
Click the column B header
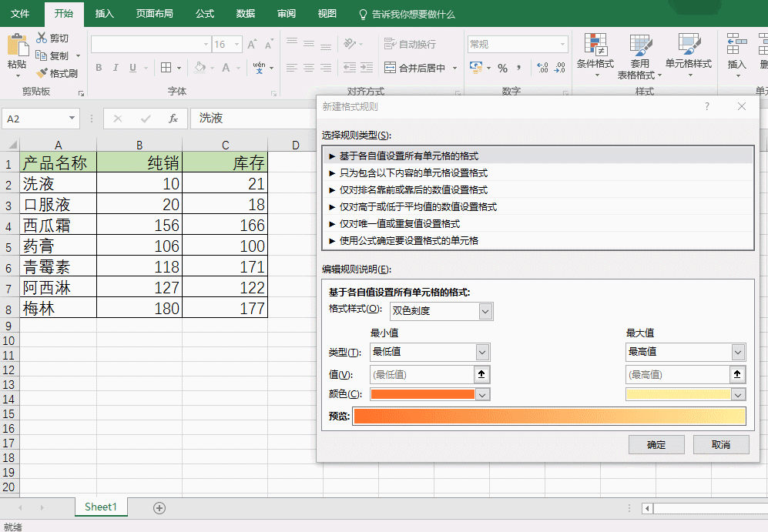[139, 145]
